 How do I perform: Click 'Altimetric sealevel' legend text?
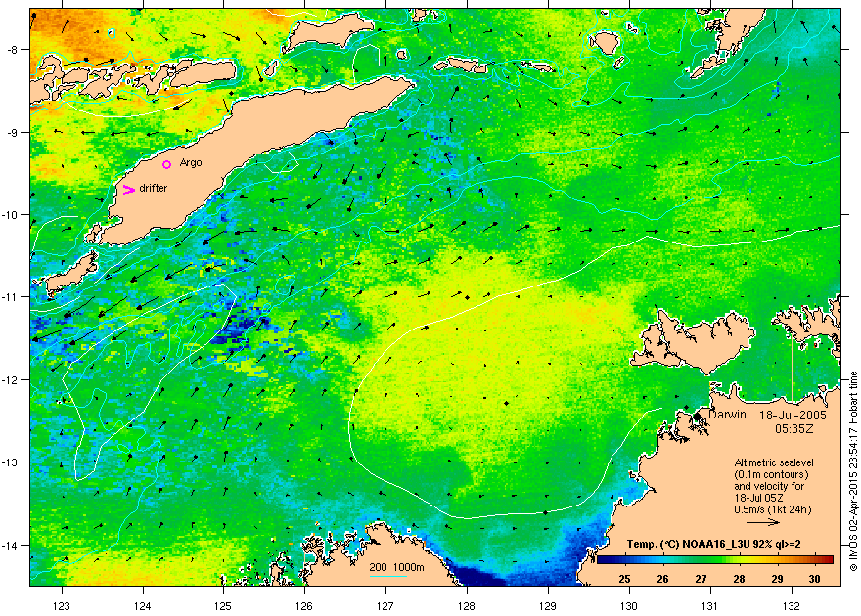[x=774, y=462]
